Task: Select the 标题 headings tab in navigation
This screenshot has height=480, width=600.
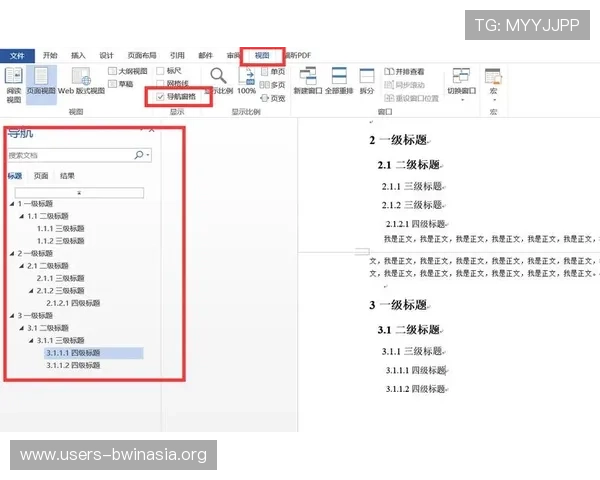Action: (x=15, y=176)
